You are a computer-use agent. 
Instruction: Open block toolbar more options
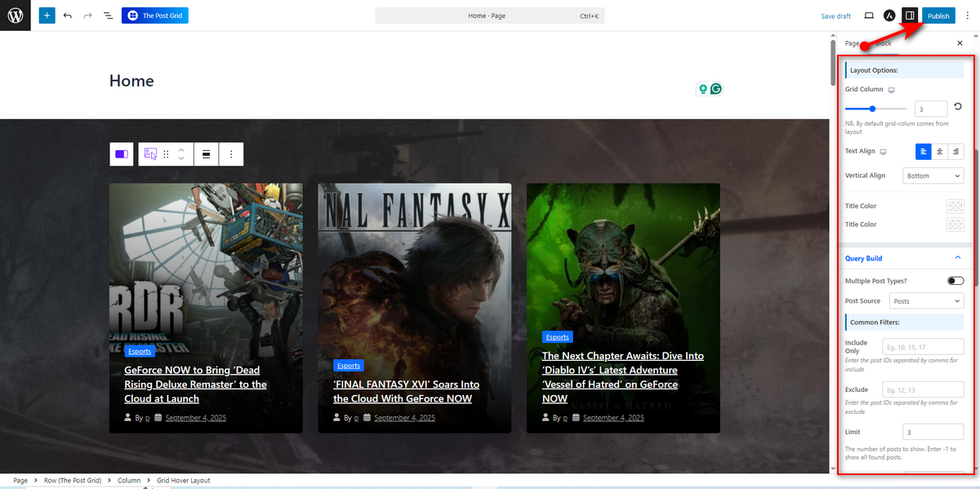pos(231,153)
